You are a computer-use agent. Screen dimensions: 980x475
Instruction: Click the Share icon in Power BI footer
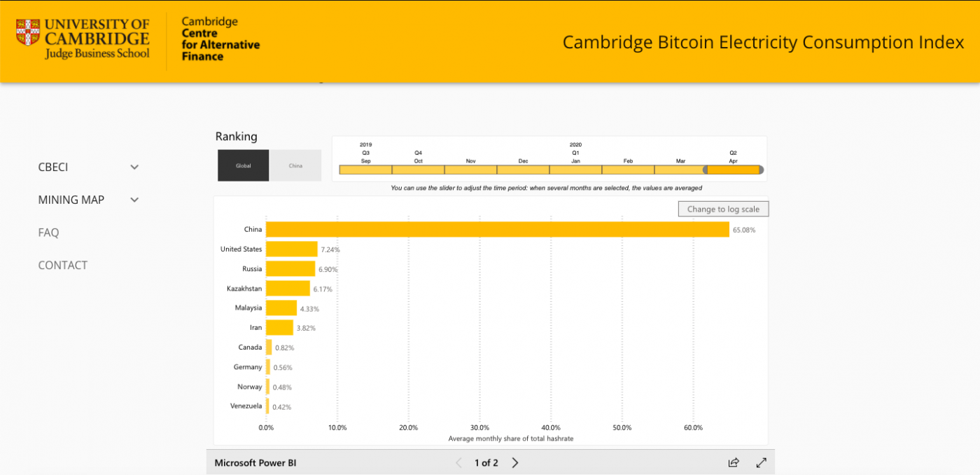pyautogui.click(x=733, y=462)
